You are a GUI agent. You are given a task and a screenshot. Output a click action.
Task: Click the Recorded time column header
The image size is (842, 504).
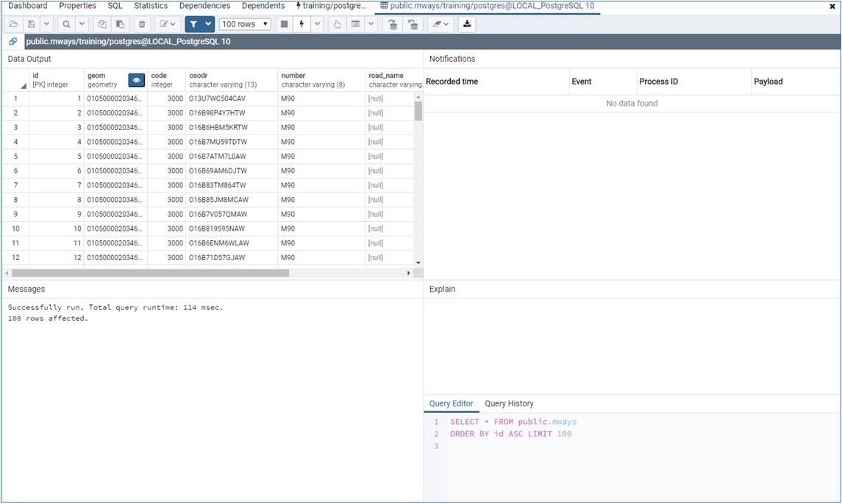coord(496,82)
